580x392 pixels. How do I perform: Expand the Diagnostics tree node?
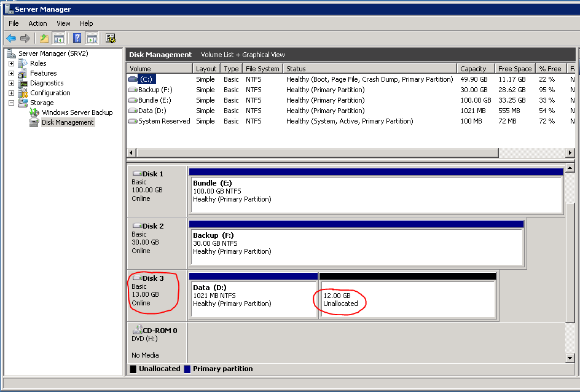click(12, 83)
